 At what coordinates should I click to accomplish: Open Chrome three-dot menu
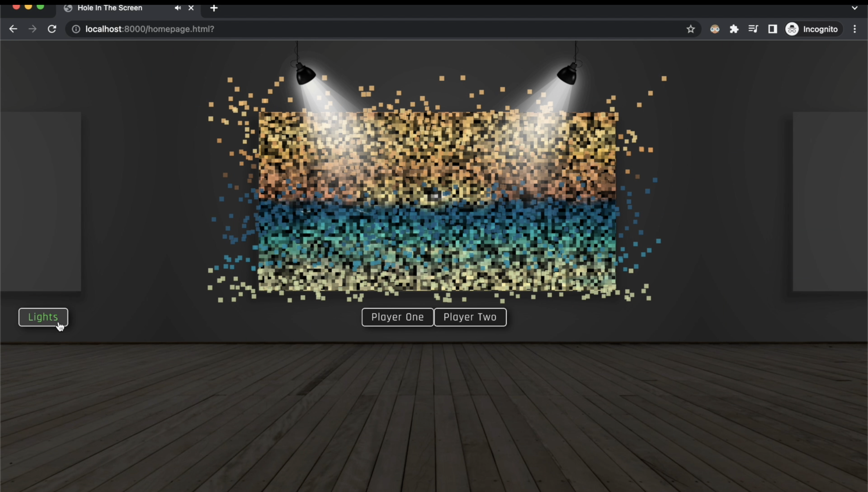click(x=855, y=29)
